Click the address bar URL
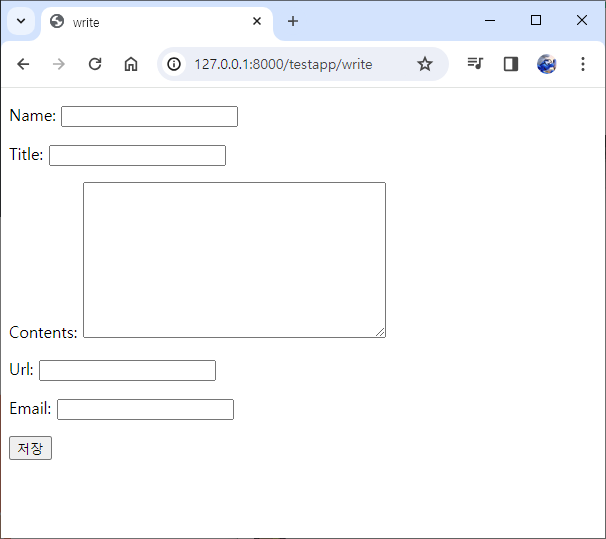Screen dimensions: 606x539 click(283, 64)
